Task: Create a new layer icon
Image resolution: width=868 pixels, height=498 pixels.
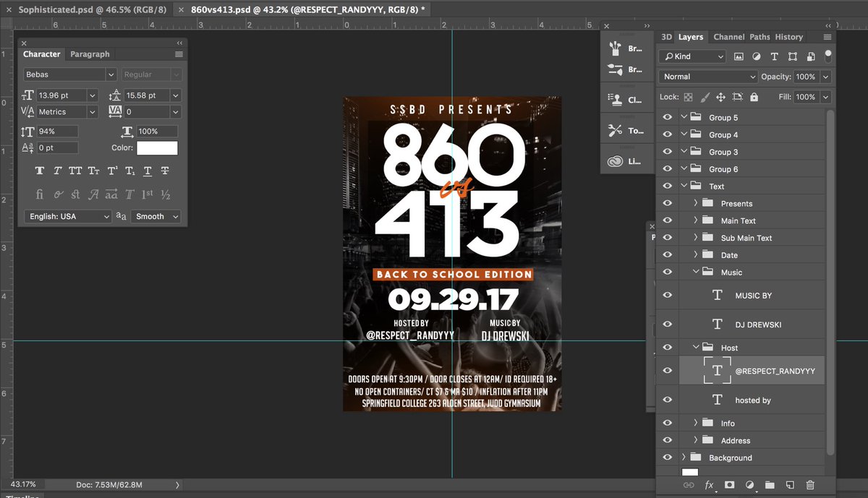Action: click(x=790, y=485)
